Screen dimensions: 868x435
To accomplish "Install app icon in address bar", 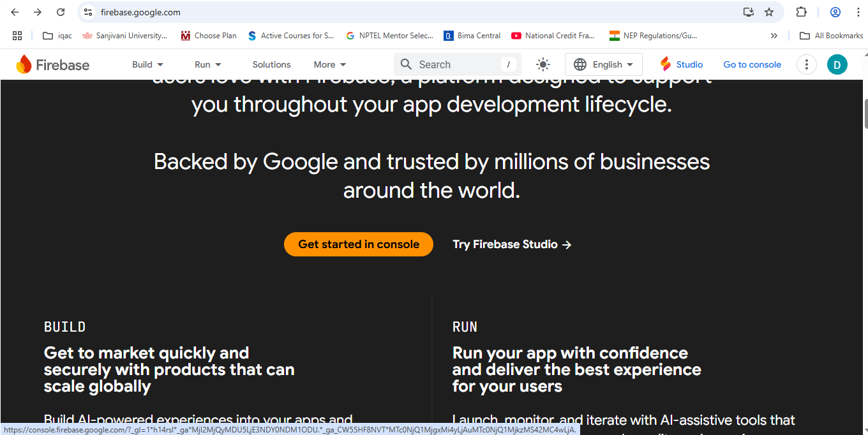I will click(x=749, y=12).
